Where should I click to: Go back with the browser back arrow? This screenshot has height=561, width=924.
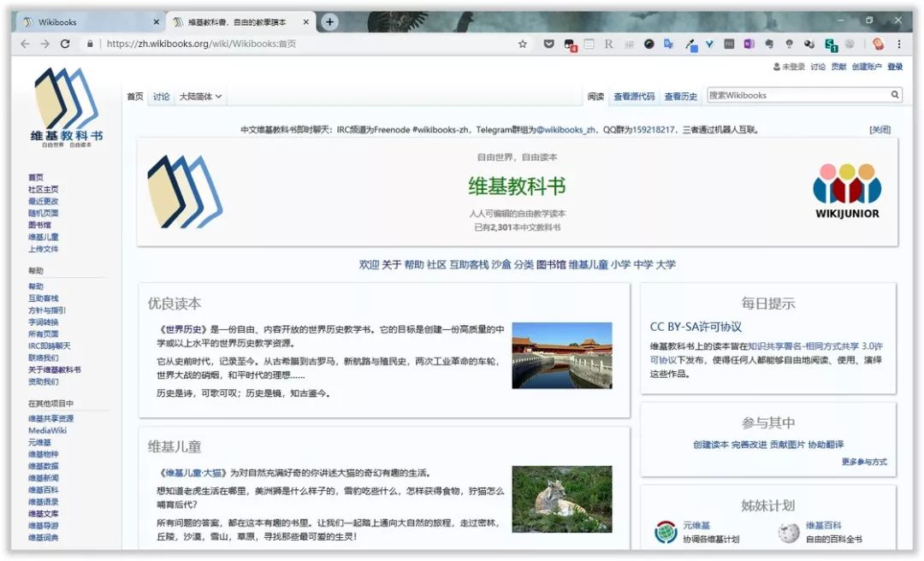tap(25, 44)
